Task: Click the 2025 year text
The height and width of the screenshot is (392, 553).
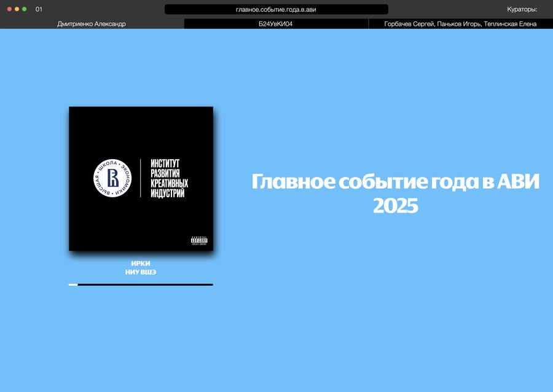Action: 395,205
